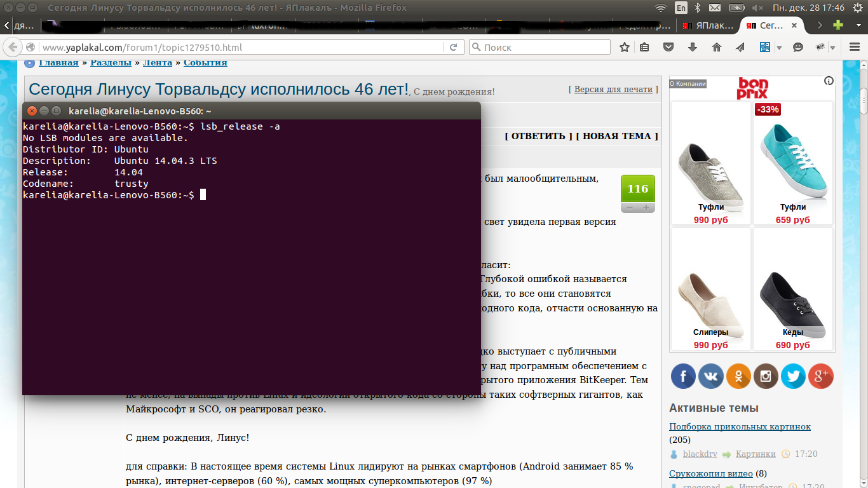Click the ОТВЕТИТЬ reply button

click(538, 136)
